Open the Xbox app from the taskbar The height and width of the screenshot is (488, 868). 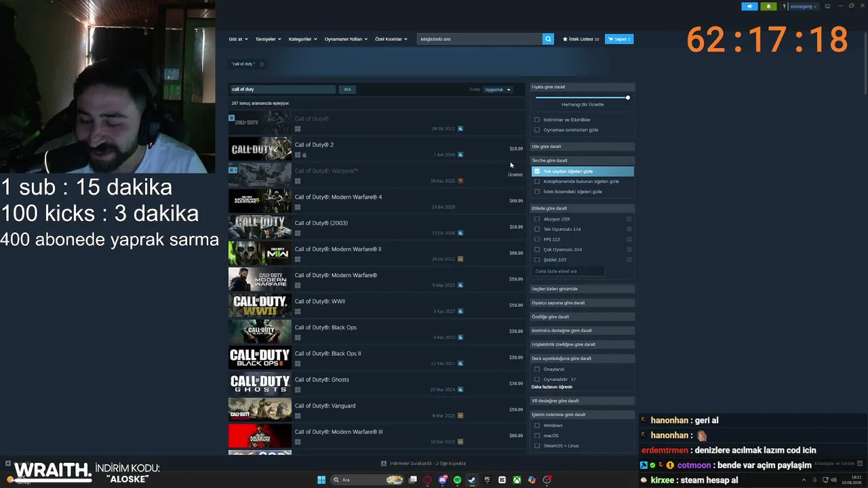[x=517, y=480]
